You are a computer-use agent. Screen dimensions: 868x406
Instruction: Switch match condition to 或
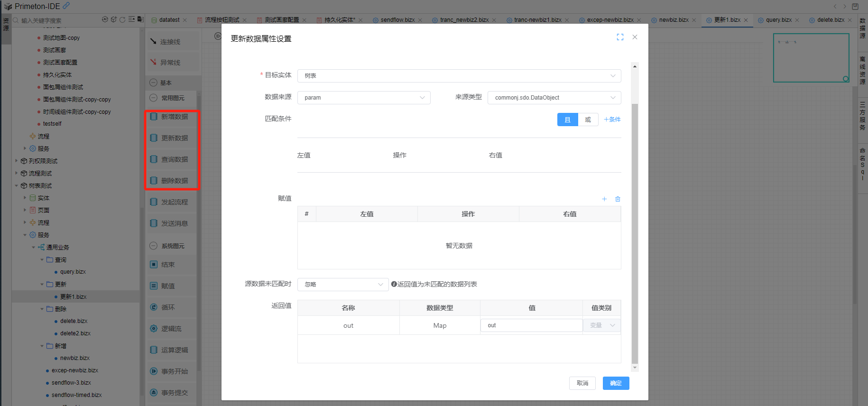pyautogui.click(x=588, y=120)
